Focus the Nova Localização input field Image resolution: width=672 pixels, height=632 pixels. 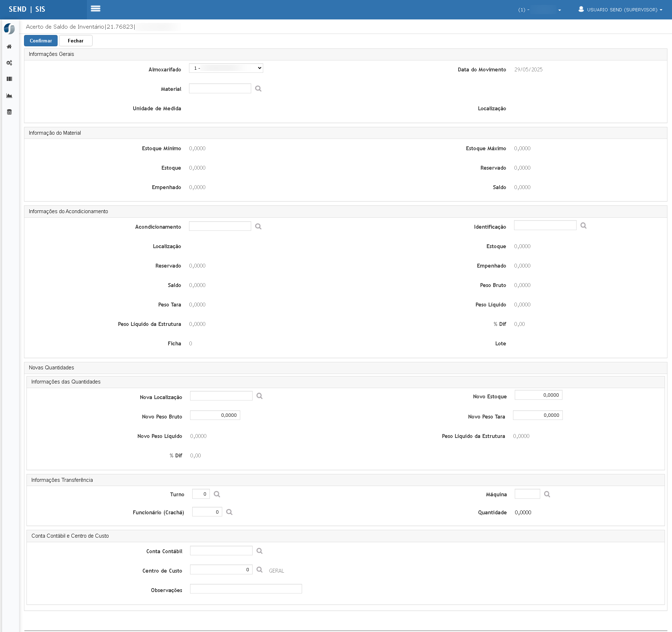(x=221, y=396)
